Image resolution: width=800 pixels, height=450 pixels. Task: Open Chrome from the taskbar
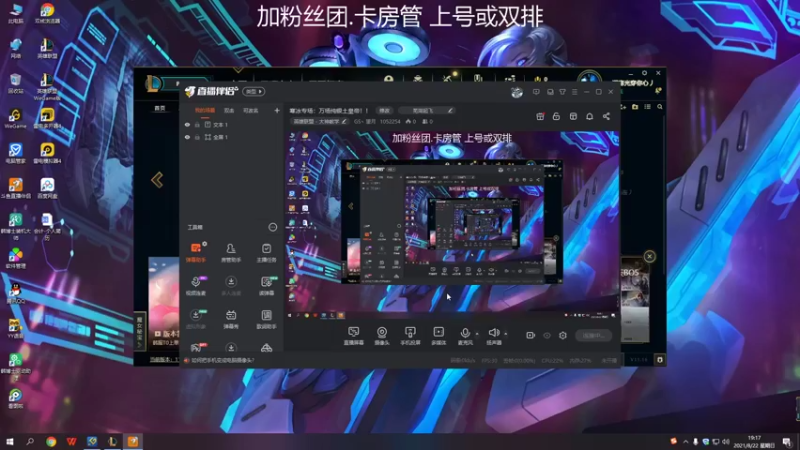51,442
